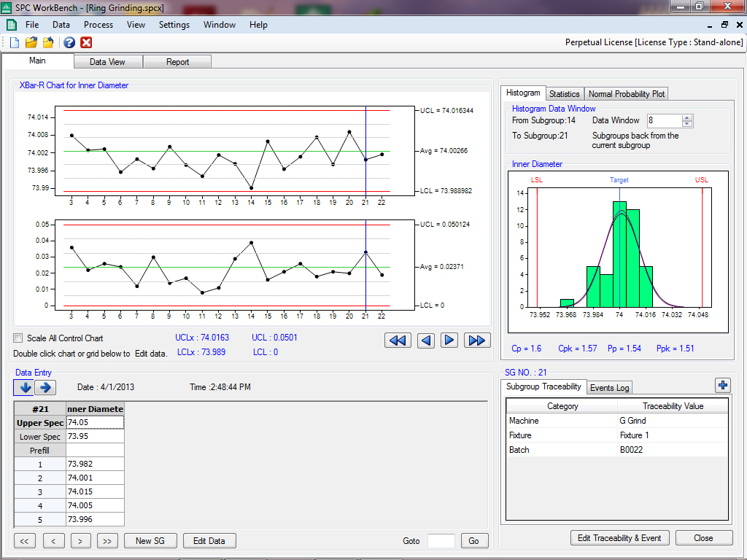Select sample 2 value 74.001
This screenshot has width=747, height=560.
point(95,478)
